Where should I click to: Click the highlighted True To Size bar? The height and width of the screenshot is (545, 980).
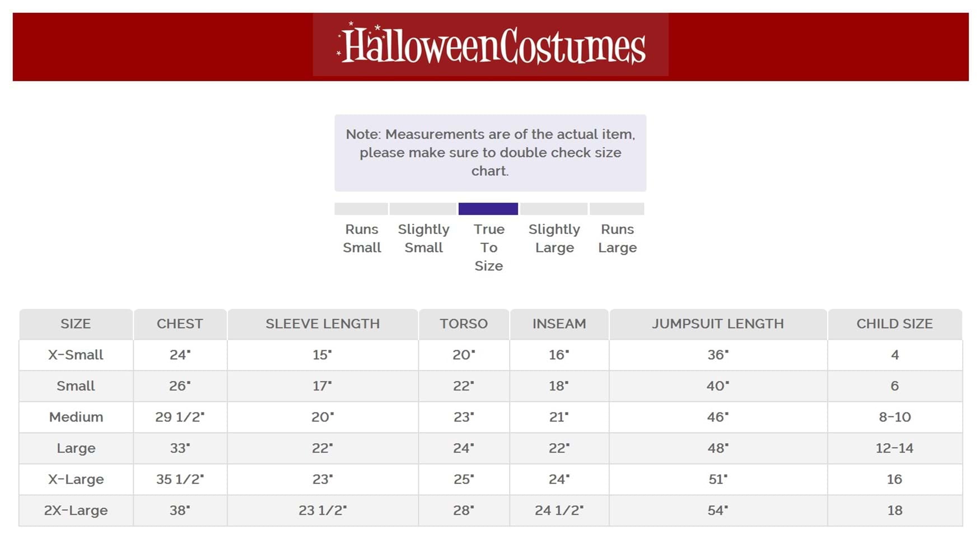488,209
